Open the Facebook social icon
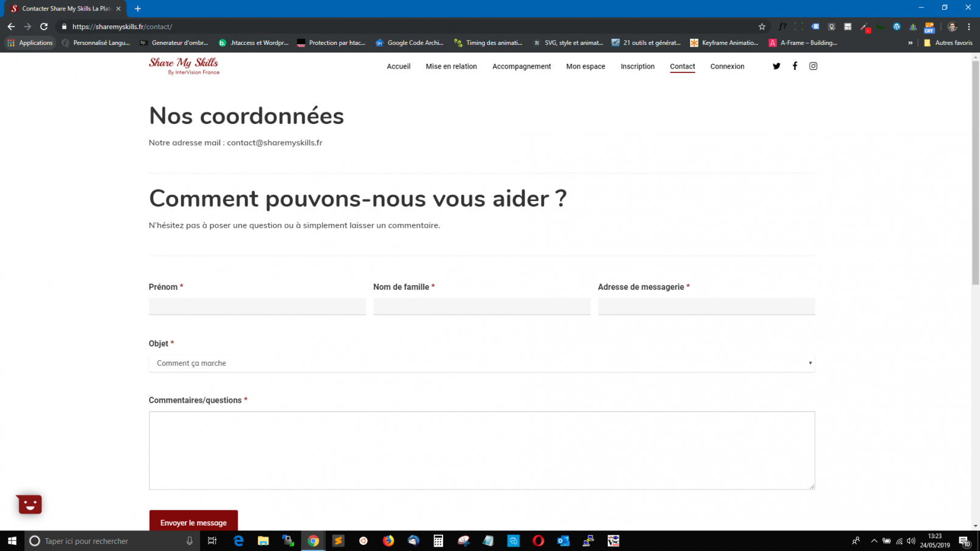The height and width of the screenshot is (551, 980). pyautogui.click(x=795, y=66)
